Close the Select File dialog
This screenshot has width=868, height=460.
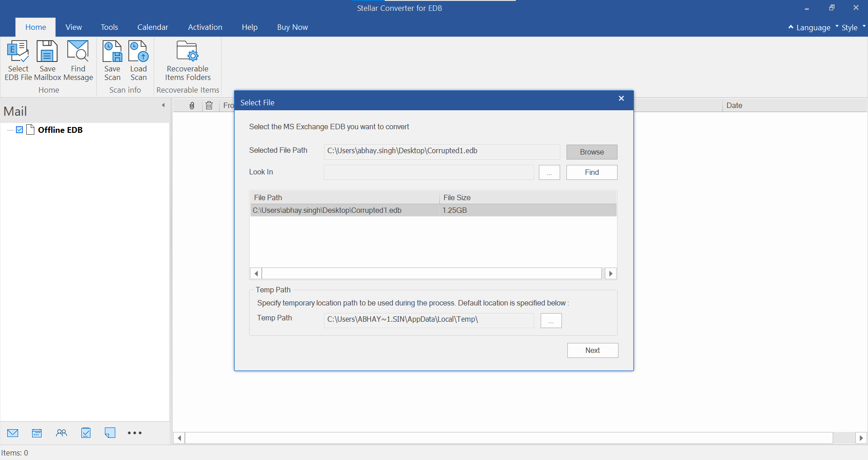pyautogui.click(x=621, y=98)
